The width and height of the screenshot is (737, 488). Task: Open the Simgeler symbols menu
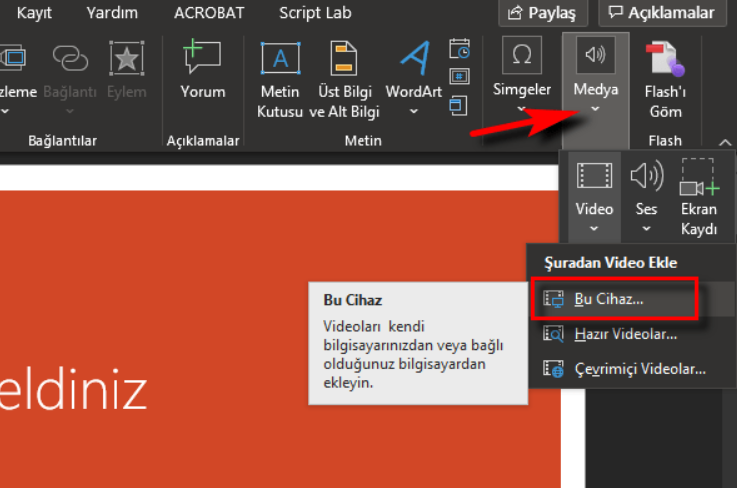522,75
